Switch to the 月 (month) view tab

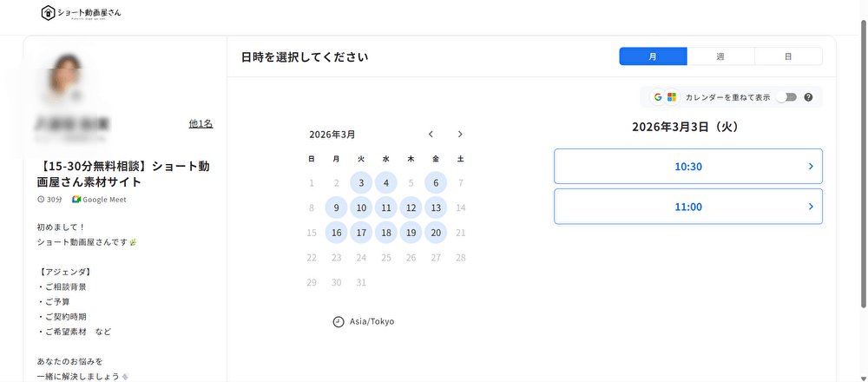point(653,56)
